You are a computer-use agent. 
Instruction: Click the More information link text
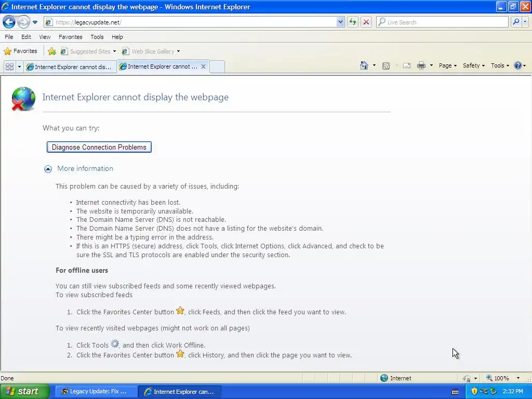pyautogui.click(x=85, y=169)
